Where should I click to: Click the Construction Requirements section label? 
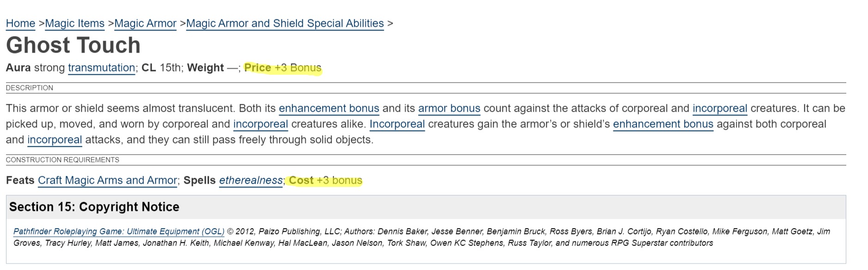62,160
